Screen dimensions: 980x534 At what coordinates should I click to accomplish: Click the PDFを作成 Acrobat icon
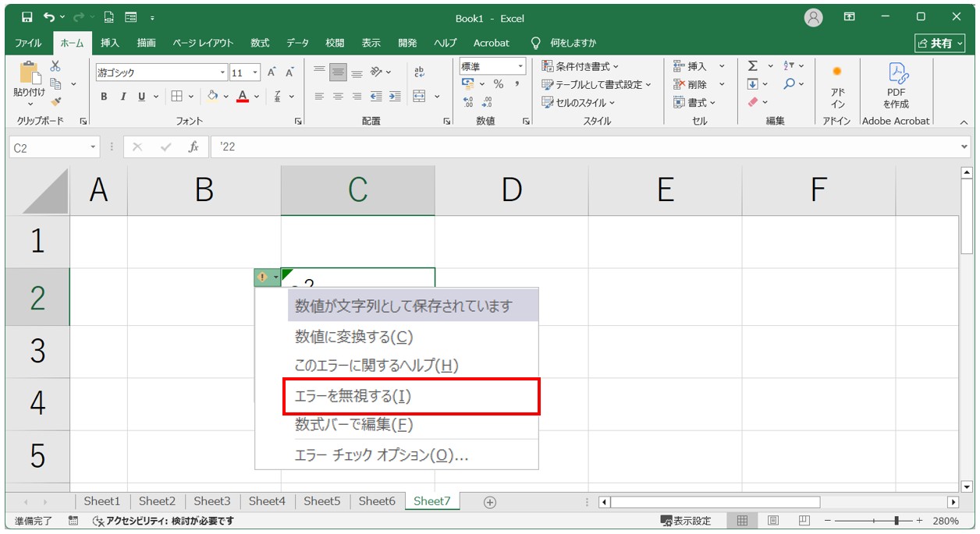(x=896, y=86)
